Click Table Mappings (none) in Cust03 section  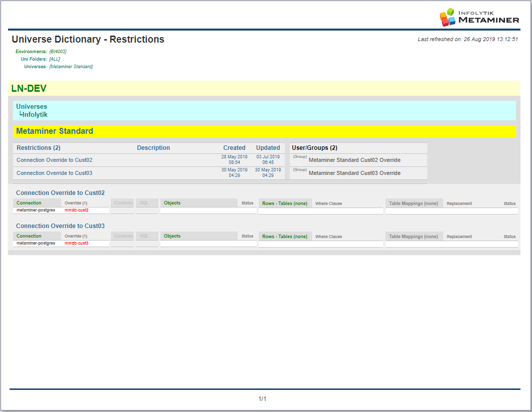[413, 237]
